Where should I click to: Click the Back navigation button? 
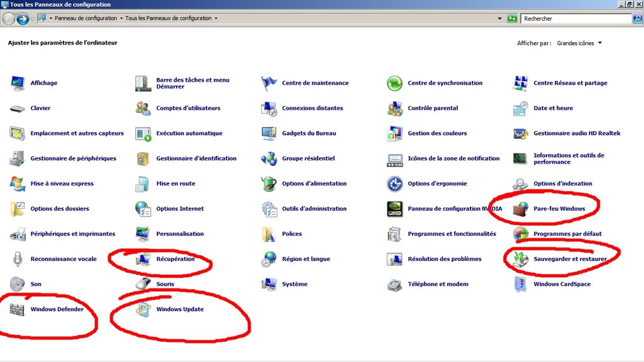pyautogui.click(x=9, y=18)
